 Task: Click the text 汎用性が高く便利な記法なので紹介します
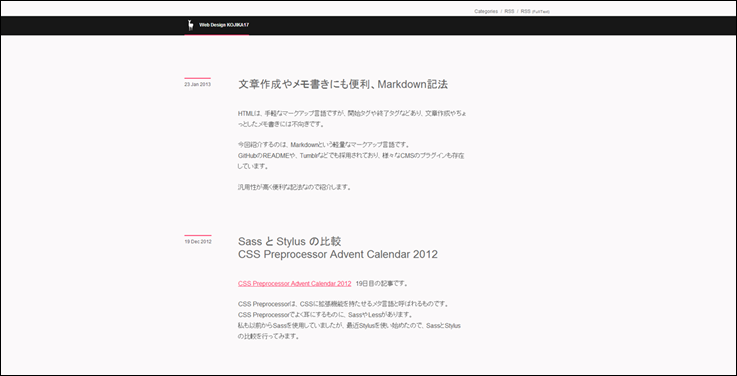coord(295,187)
